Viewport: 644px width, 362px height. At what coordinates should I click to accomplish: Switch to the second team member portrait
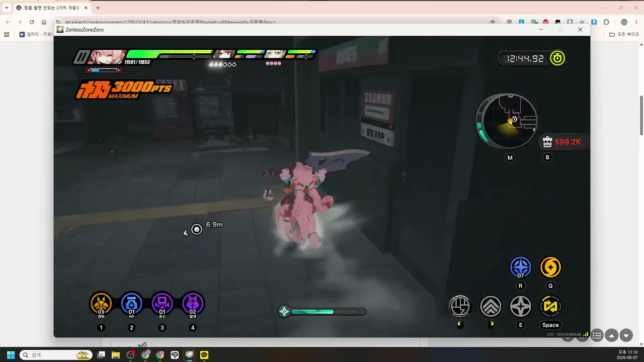click(x=224, y=54)
